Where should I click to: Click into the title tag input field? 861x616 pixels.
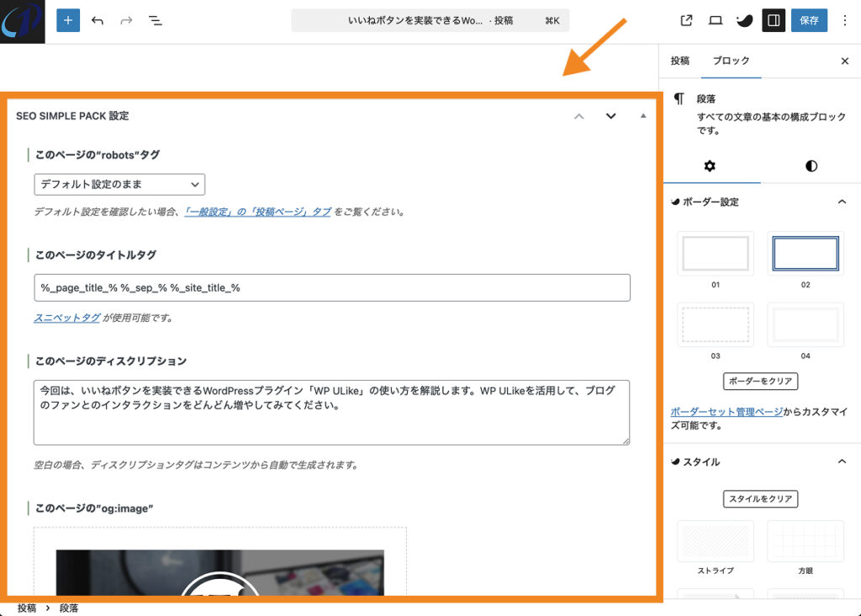pyautogui.click(x=331, y=287)
